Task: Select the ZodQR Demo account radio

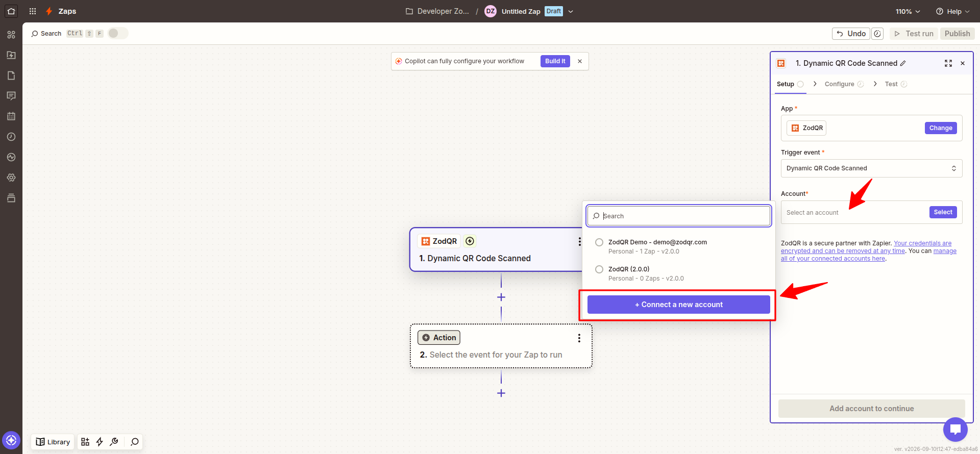Action: (x=599, y=242)
